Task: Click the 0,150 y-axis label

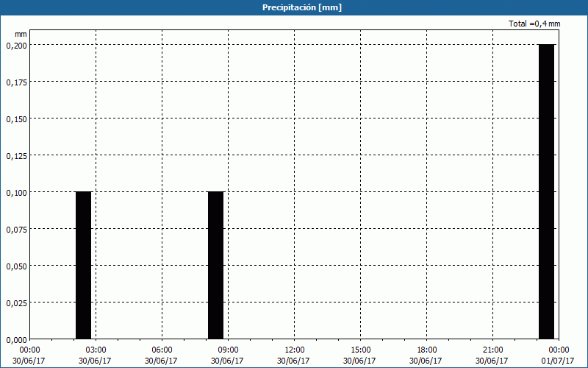Action: pos(16,118)
